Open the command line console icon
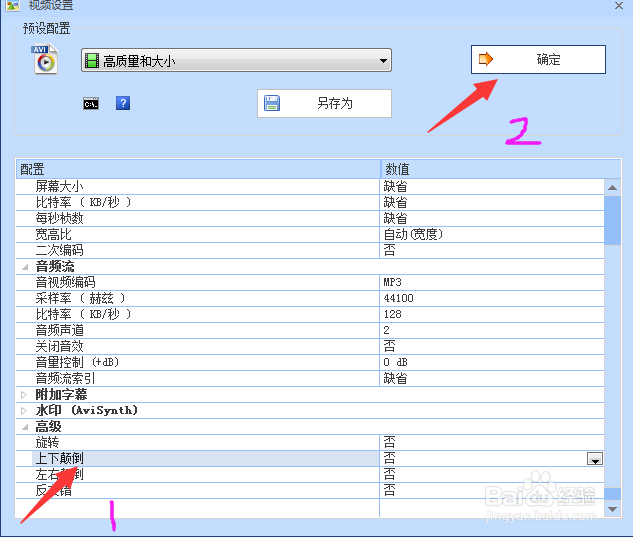The height and width of the screenshot is (538, 633). click(x=91, y=104)
